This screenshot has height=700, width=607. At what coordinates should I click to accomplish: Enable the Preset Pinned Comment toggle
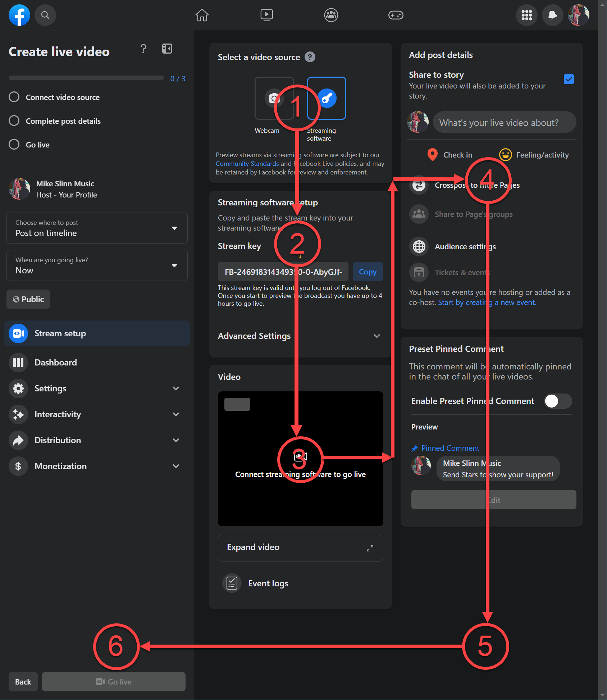558,401
